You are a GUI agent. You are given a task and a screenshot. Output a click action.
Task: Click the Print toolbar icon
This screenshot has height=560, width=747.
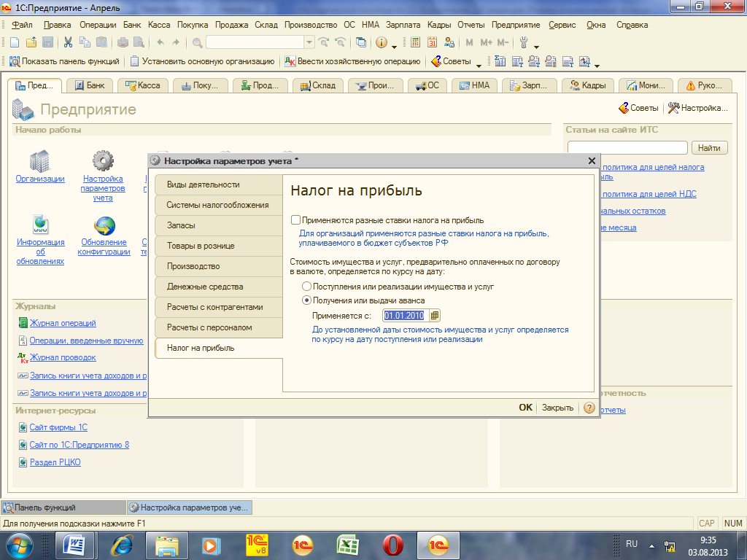click(123, 42)
